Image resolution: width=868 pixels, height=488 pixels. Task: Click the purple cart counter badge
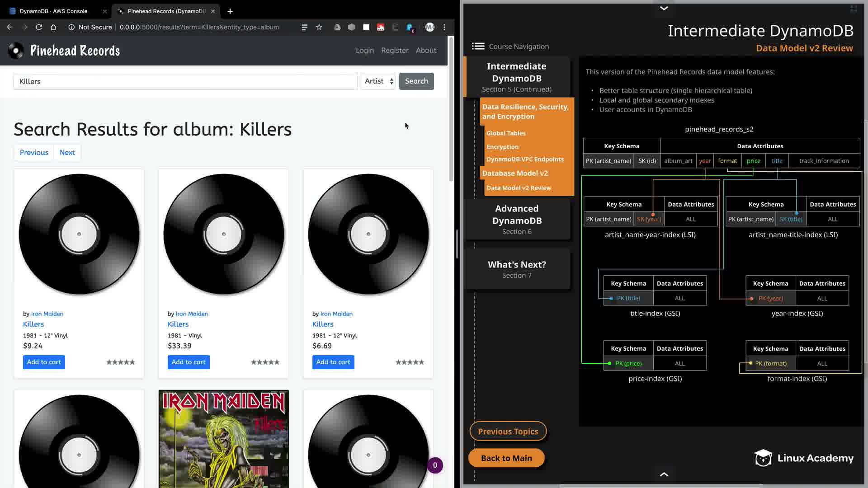click(x=435, y=465)
